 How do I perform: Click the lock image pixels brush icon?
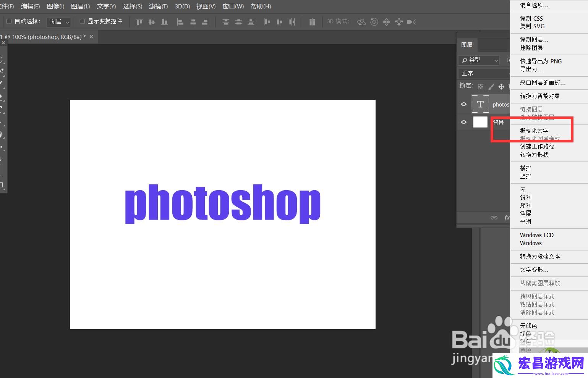click(x=491, y=87)
